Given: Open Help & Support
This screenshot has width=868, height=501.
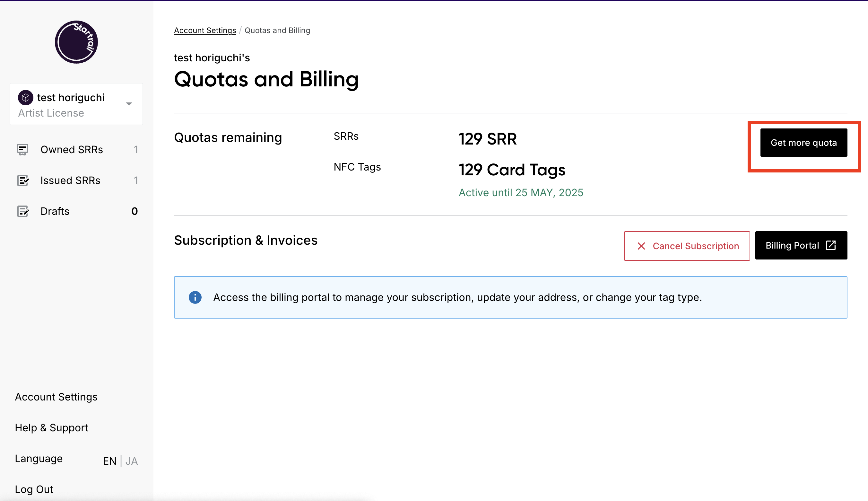Looking at the screenshot, I should tap(52, 428).
